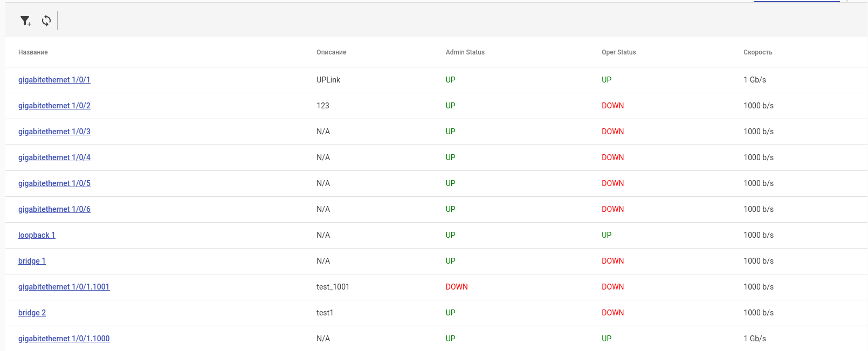The image size is (868, 351).
Task: Go to gigabitethernet 1/0/4 details
Action: tap(54, 157)
